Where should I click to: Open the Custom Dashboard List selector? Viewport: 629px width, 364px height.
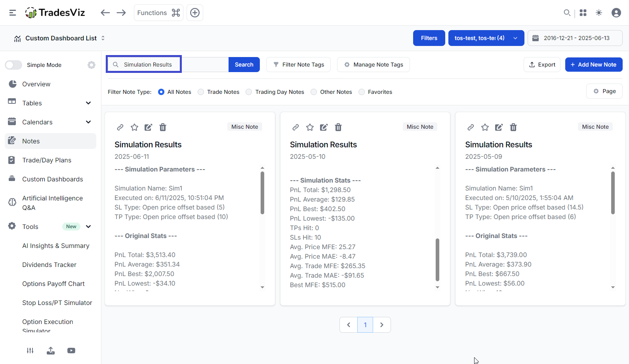pyautogui.click(x=61, y=38)
